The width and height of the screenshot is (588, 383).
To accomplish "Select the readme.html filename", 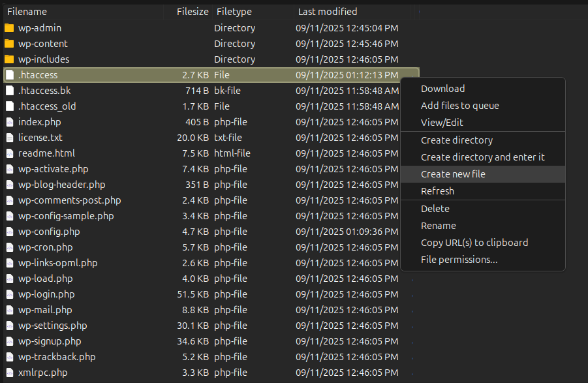I will click(46, 153).
